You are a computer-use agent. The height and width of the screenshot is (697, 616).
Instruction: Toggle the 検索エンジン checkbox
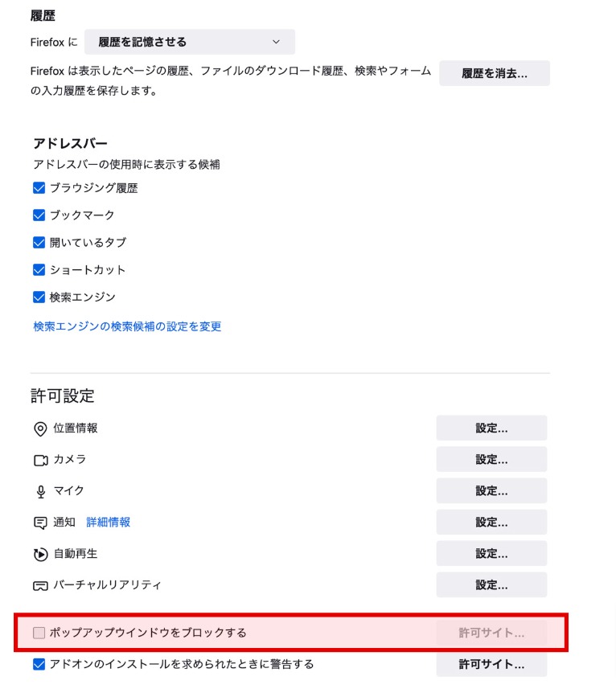(x=39, y=297)
